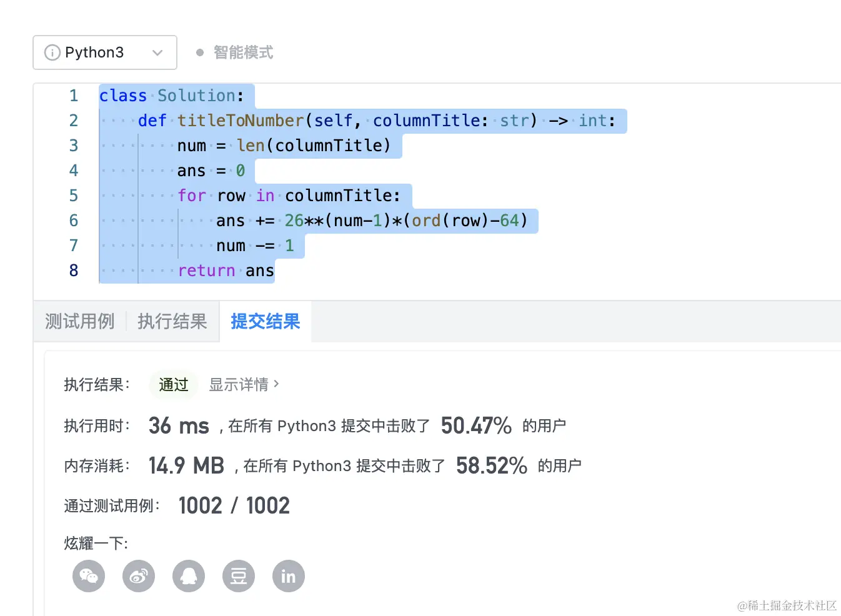
Task: Click the 'return ans' code line
Action: click(226, 271)
